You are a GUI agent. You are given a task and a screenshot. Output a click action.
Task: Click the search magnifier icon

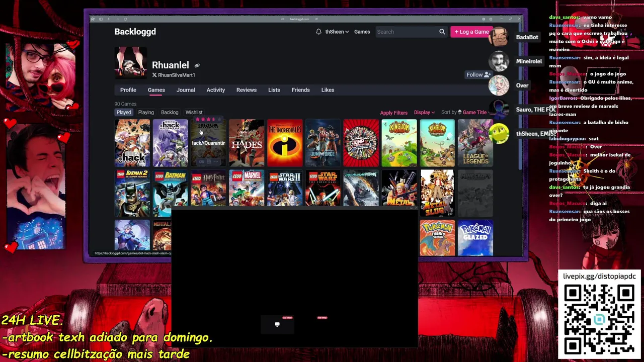pos(442,32)
